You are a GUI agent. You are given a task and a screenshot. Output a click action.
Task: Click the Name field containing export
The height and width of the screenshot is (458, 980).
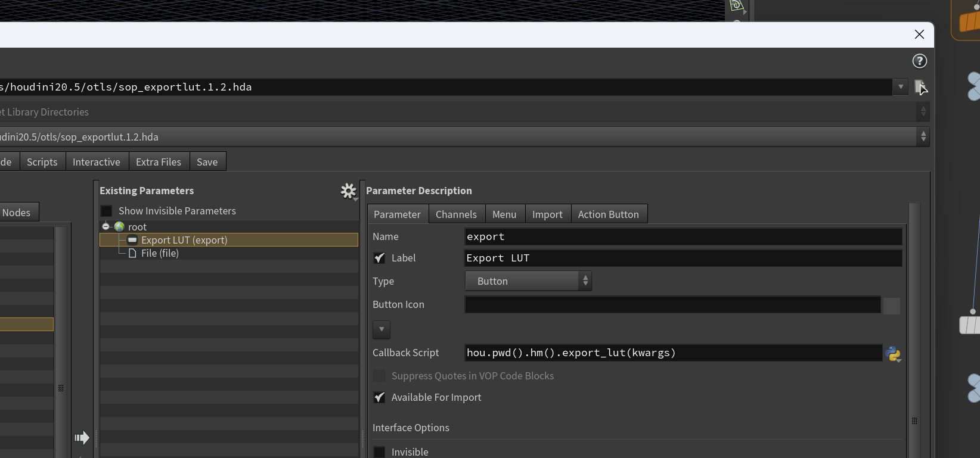point(683,236)
